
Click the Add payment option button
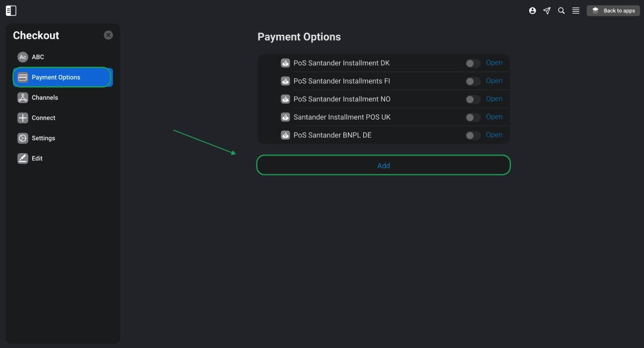point(383,165)
